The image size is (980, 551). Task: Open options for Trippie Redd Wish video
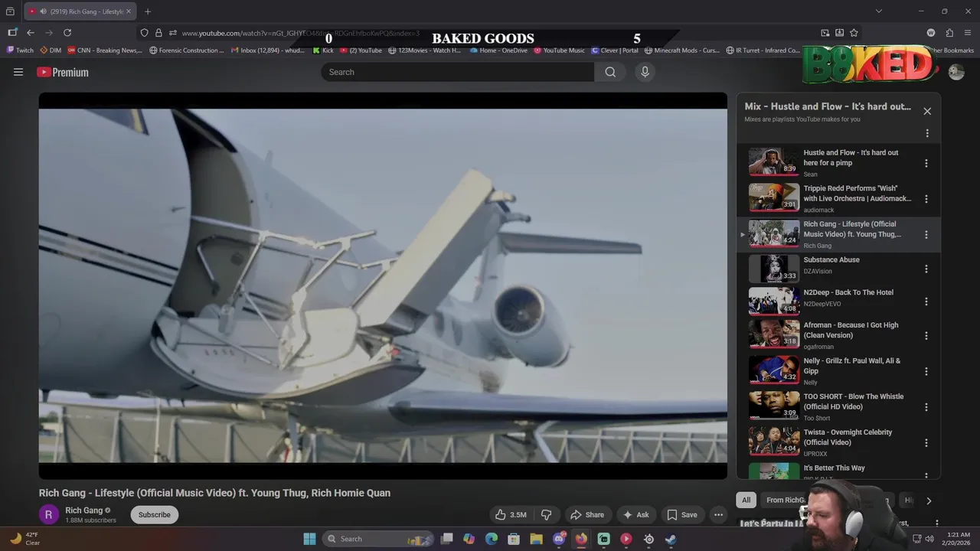(x=926, y=199)
